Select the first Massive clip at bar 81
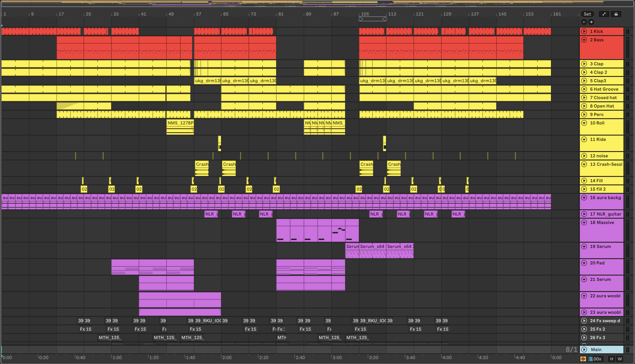This screenshot has height=364, width=635. [x=283, y=230]
